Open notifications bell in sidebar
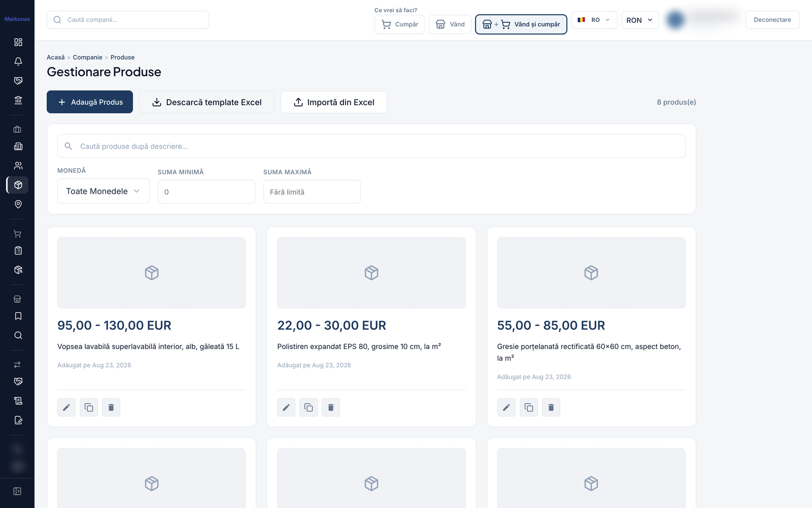The image size is (812, 508). click(18, 61)
